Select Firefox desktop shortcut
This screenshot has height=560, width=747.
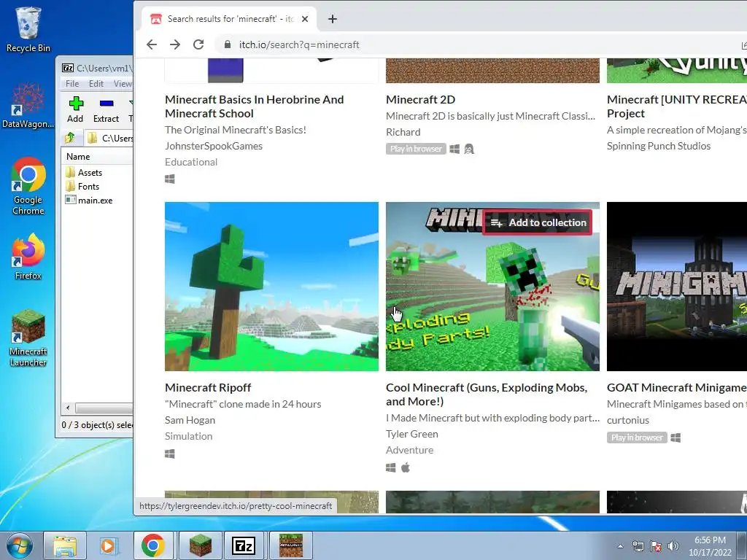28,257
